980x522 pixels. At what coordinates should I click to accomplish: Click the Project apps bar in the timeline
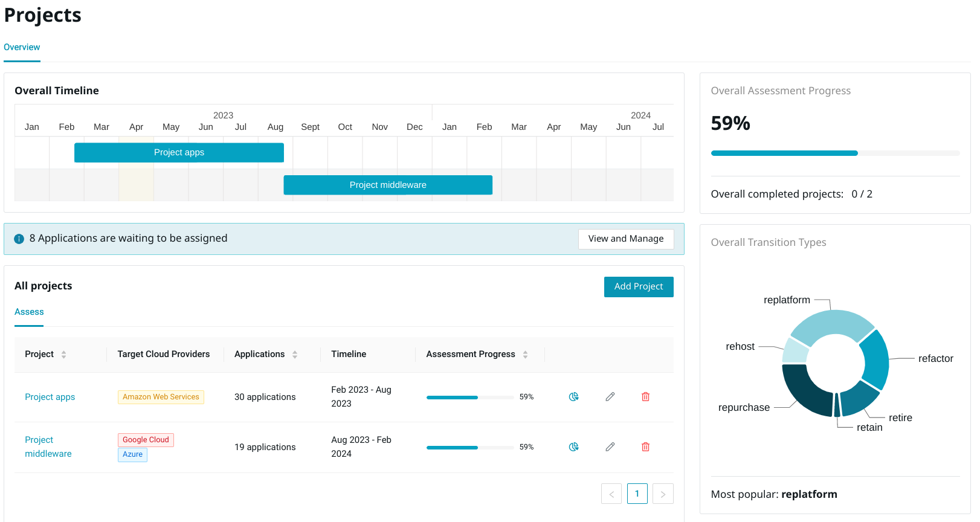(179, 152)
